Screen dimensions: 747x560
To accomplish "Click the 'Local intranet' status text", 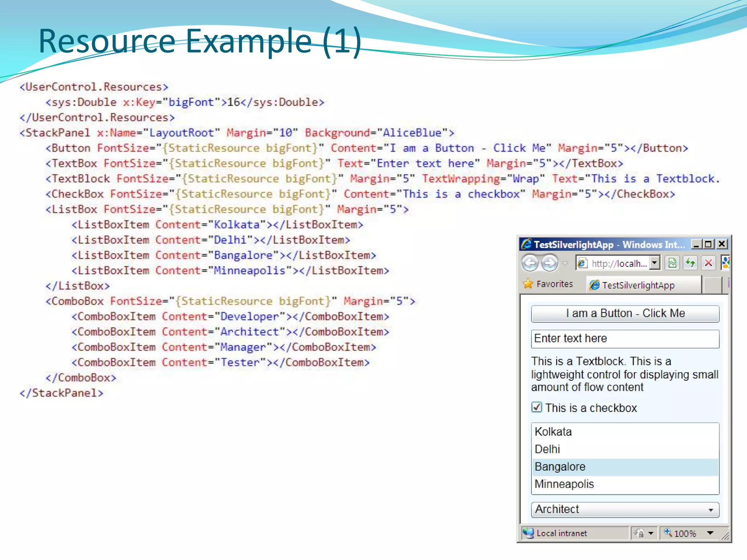I will point(562,533).
